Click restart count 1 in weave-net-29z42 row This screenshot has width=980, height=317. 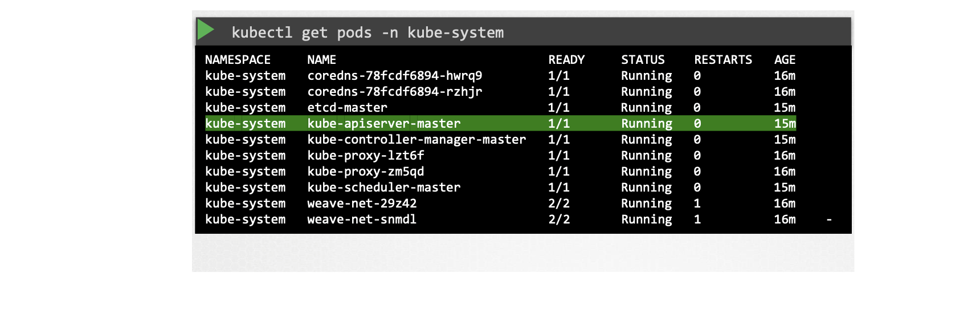click(x=697, y=204)
